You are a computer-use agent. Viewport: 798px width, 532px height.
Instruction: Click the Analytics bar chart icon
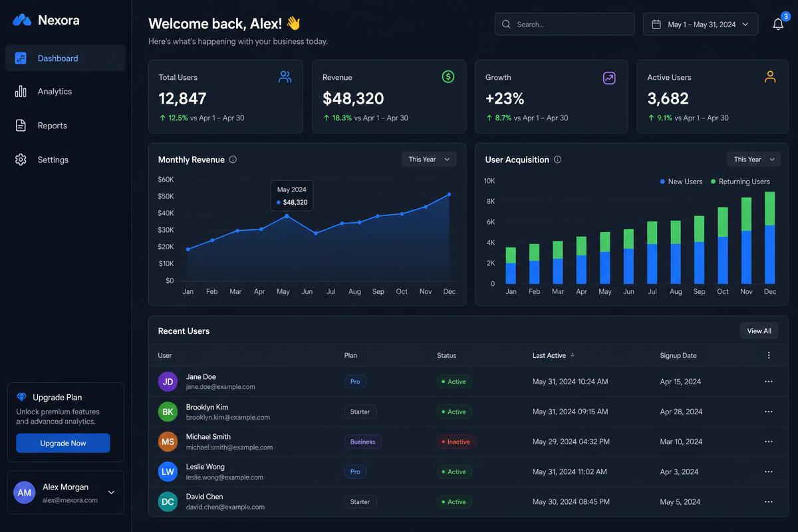tap(21, 91)
